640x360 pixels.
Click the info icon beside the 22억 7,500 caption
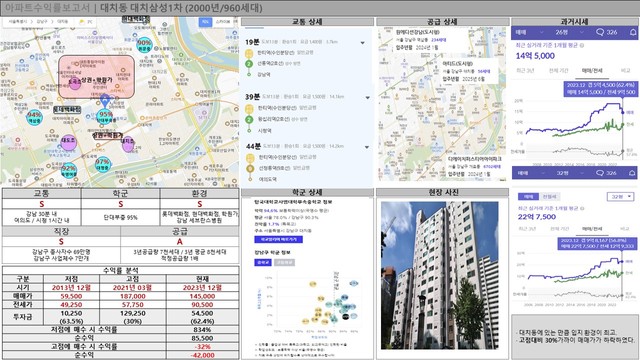(x=582, y=208)
